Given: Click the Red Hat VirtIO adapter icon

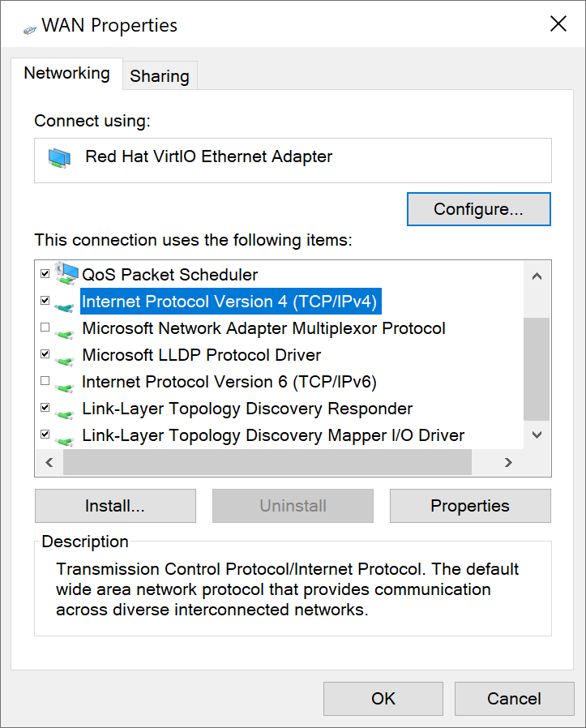Looking at the screenshot, I should click(59, 158).
